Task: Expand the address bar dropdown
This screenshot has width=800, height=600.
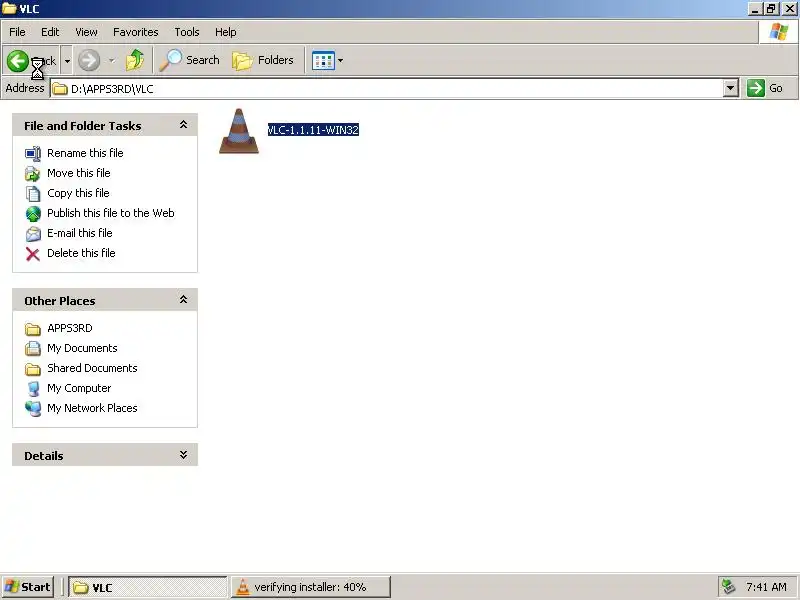Action: 731,89
